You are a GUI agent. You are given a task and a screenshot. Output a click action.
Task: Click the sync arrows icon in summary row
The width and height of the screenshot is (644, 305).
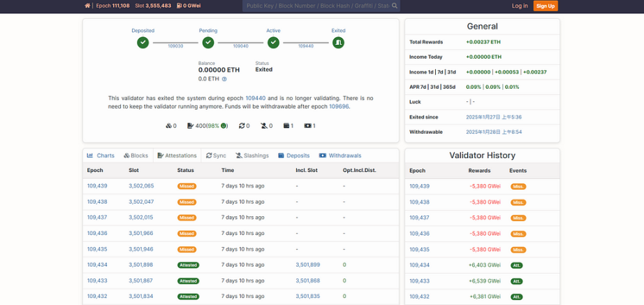(242, 126)
